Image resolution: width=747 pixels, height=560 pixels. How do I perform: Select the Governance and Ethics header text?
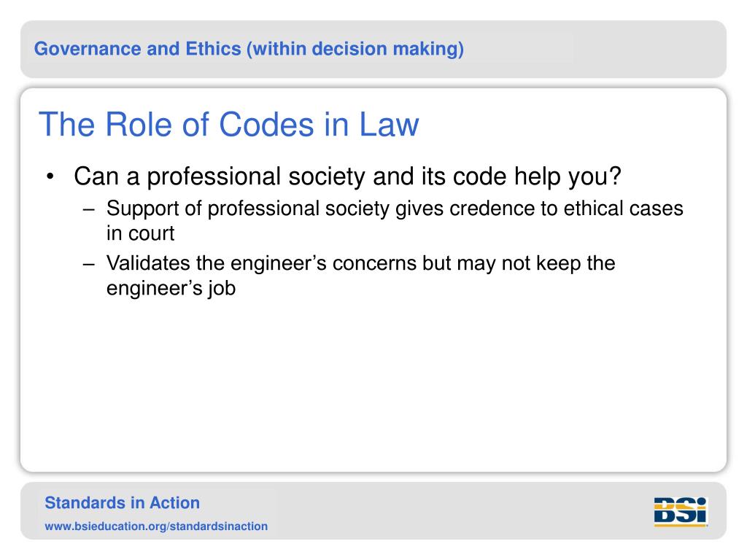[249, 49]
